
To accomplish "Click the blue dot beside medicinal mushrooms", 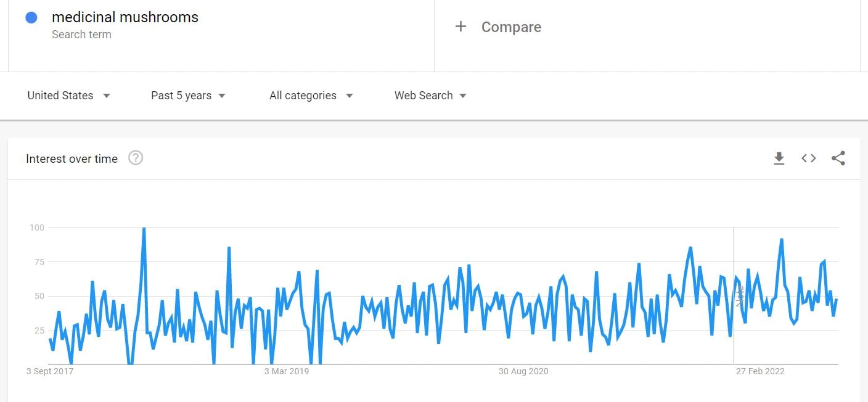I will point(31,18).
